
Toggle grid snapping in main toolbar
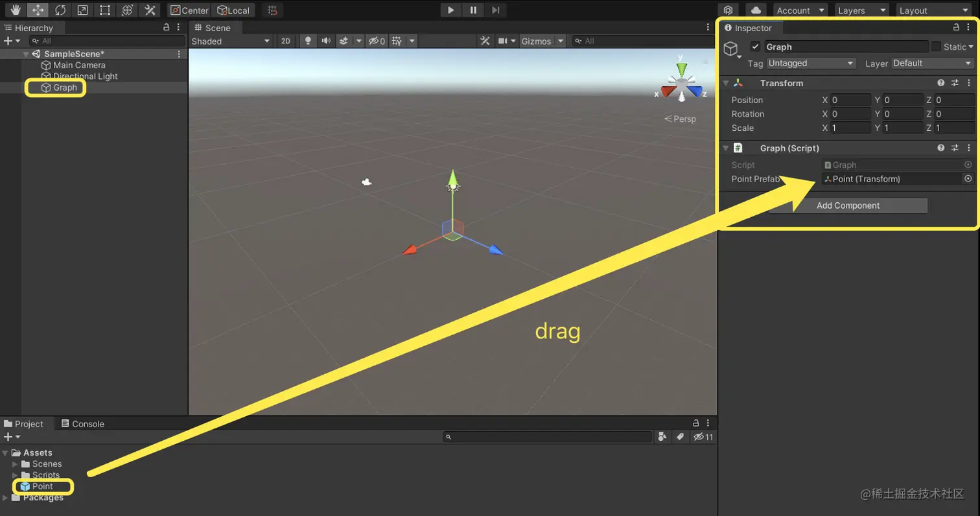pyautogui.click(x=273, y=10)
